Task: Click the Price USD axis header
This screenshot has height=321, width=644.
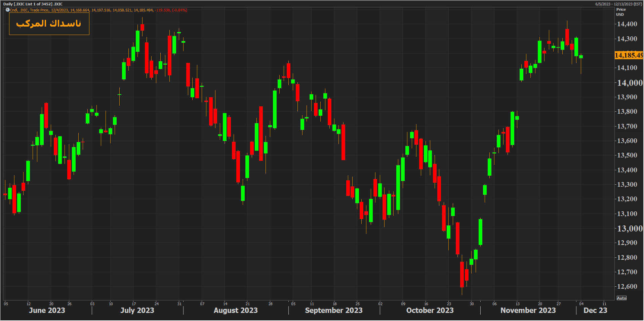Action: coord(620,12)
